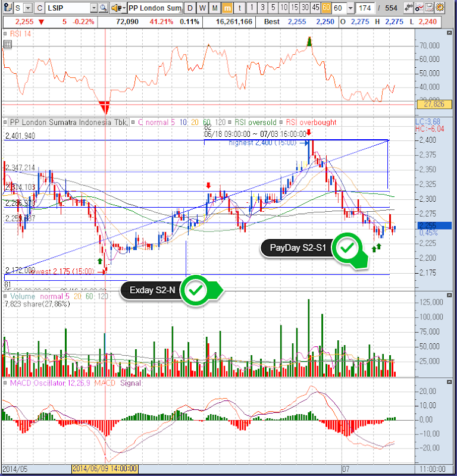Viewport: 457px width, 476px height.
Task: Open the chart line indicator icon
Action: click(x=420, y=8)
